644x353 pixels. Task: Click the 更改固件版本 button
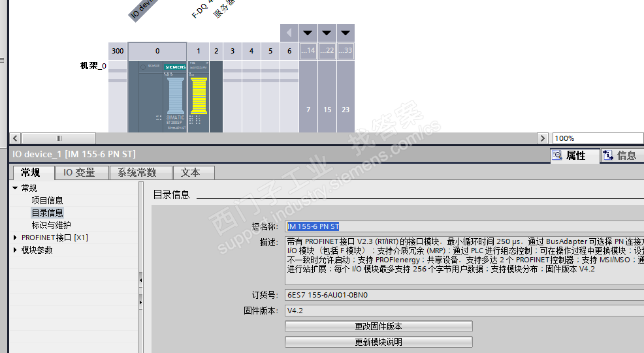[379, 326]
